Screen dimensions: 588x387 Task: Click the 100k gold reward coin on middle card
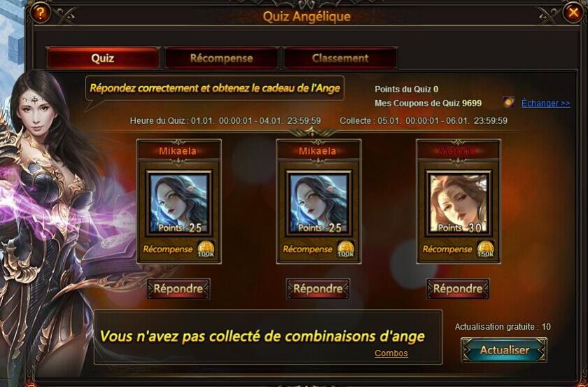point(345,249)
